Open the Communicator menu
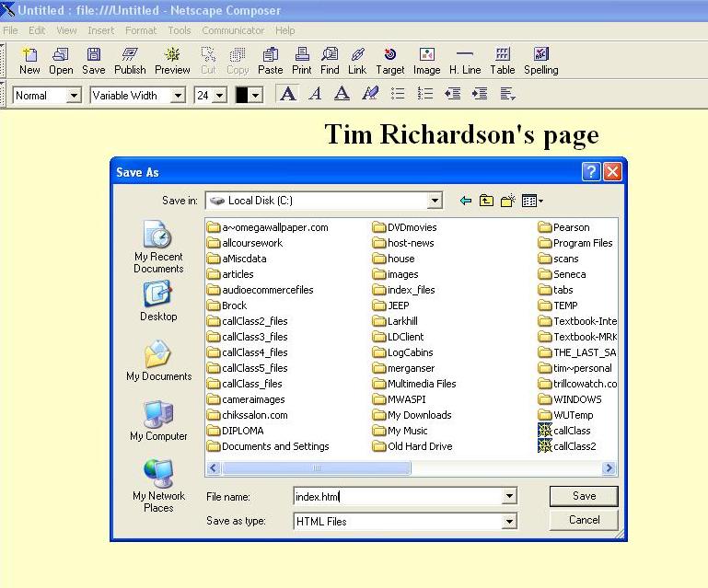This screenshot has height=588, width=708. (x=233, y=30)
